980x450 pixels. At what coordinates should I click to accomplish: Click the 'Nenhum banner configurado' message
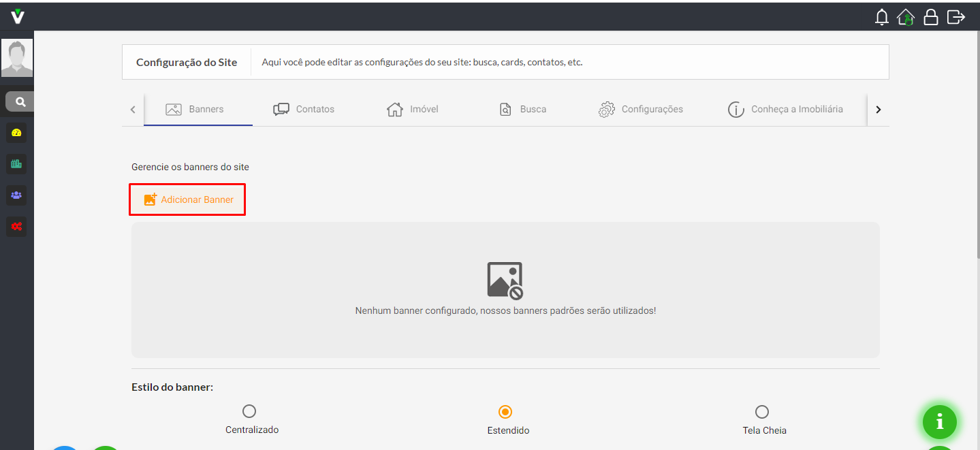click(505, 310)
